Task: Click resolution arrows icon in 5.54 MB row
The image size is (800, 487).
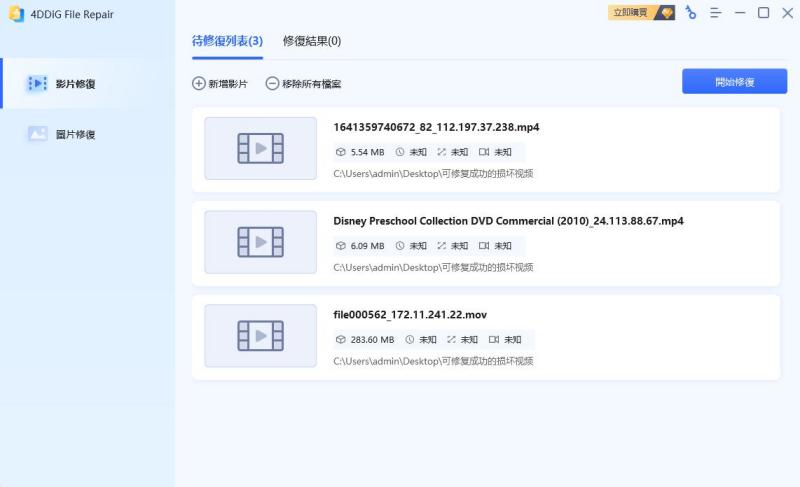Action: 441,152
